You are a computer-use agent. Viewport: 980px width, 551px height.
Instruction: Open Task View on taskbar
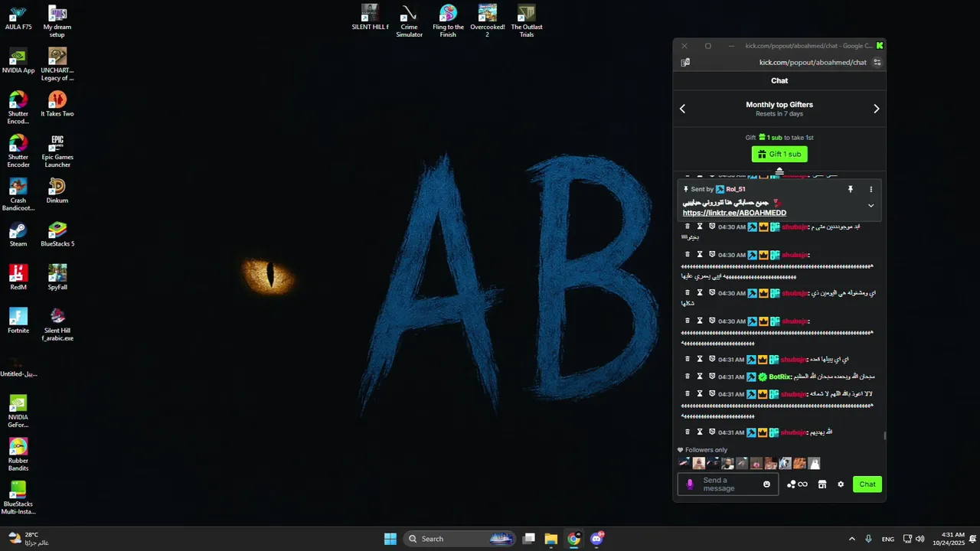[x=529, y=539]
